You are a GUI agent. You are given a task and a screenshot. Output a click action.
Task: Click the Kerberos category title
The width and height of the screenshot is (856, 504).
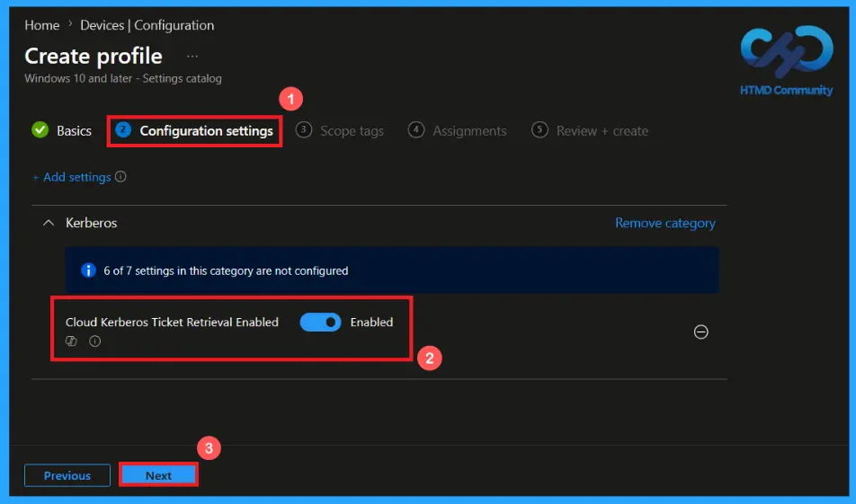pyautogui.click(x=91, y=223)
